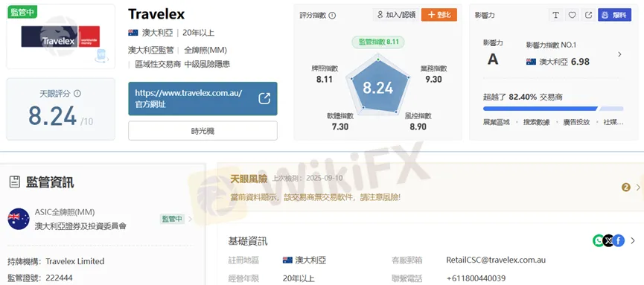
Task: Click the heart favorite icon
Action: click(572, 15)
